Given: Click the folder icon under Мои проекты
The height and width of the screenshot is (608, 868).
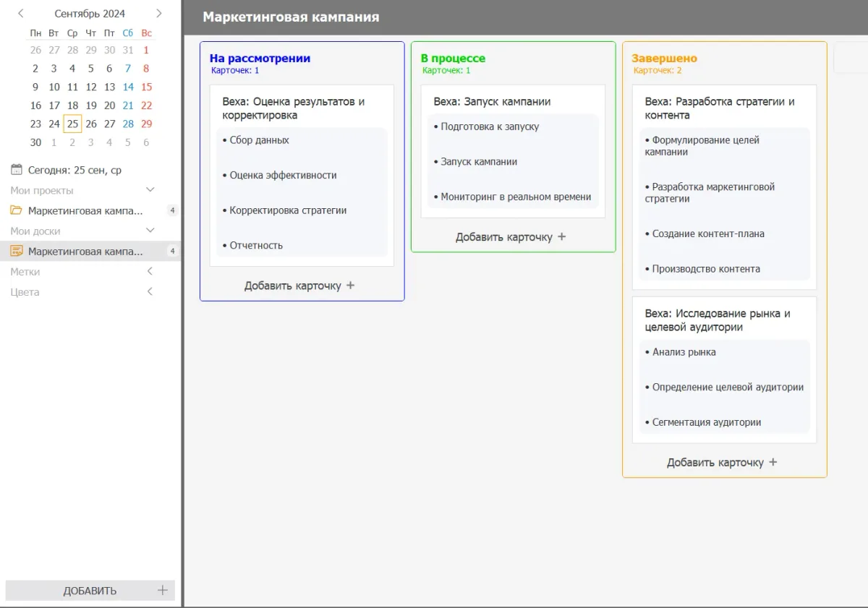Looking at the screenshot, I should 17,210.
